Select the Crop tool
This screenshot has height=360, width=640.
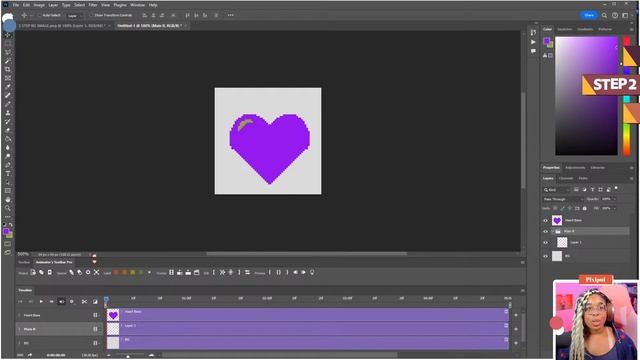click(x=8, y=69)
